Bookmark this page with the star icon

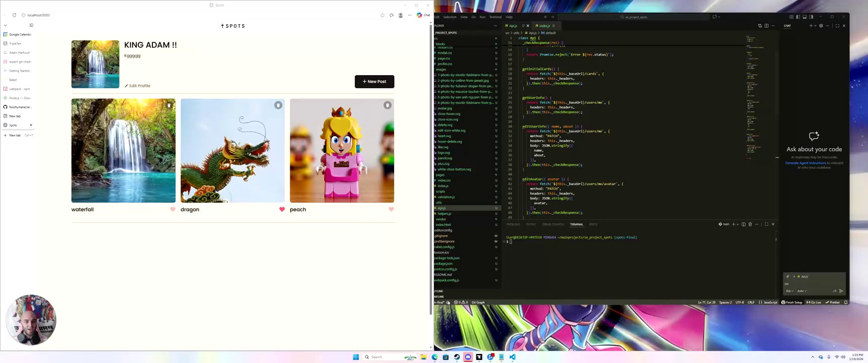coord(383,15)
